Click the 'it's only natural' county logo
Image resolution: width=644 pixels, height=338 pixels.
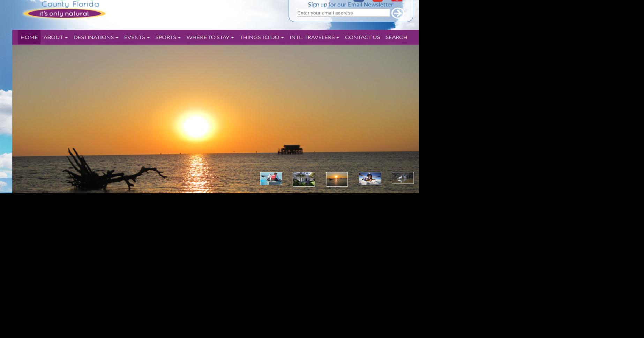click(x=65, y=13)
